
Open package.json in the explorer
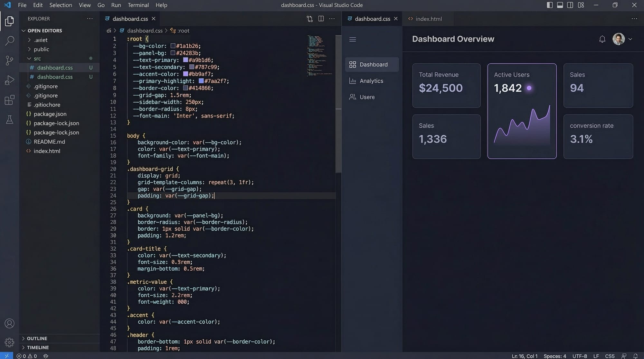(x=50, y=114)
